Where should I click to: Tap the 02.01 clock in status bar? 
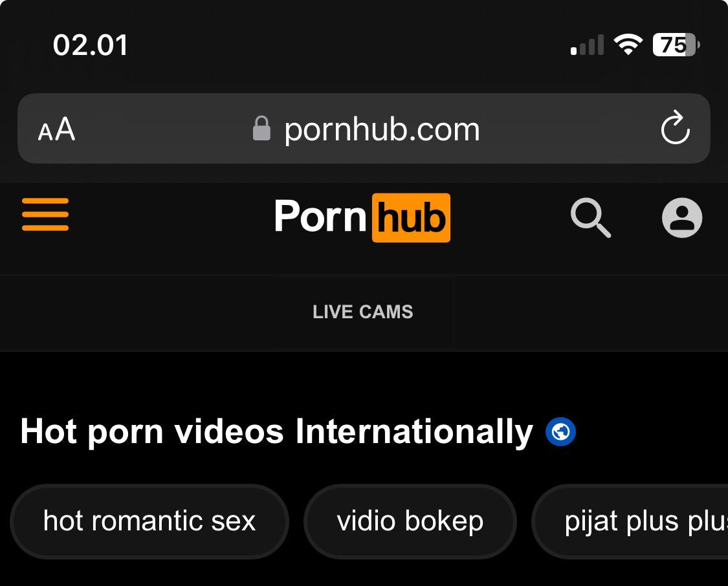pyautogui.click(x=91, y=45)
